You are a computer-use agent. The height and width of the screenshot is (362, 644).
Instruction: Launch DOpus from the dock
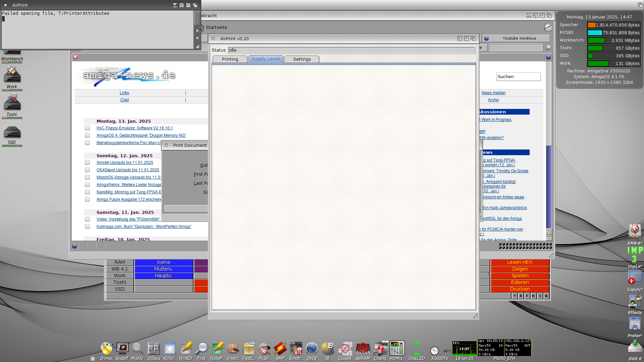pyautogui.click(x=154, y=349)
